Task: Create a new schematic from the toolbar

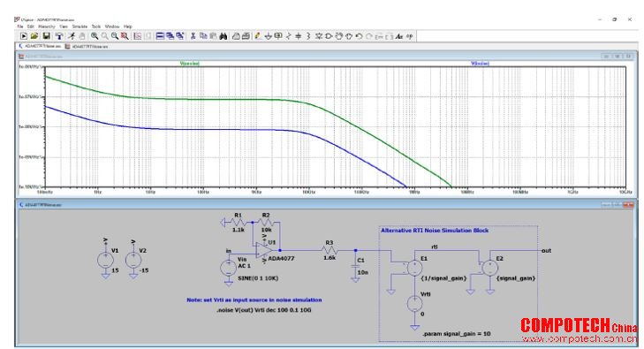Action: pos(24,36)
